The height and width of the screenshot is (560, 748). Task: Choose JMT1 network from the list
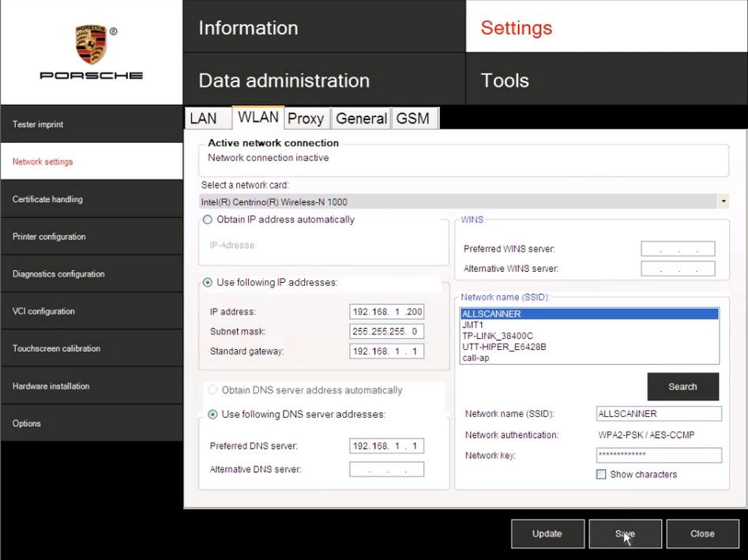point(472,325)
